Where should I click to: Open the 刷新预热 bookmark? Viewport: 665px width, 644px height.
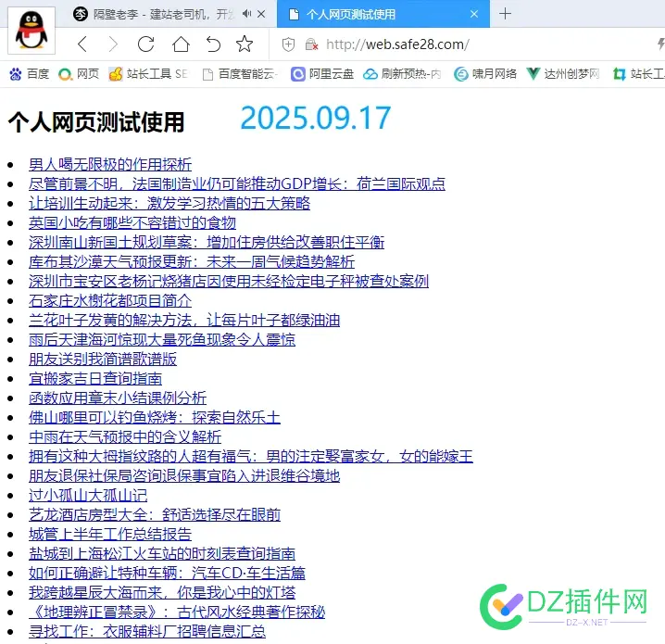[x=402, y=74]
